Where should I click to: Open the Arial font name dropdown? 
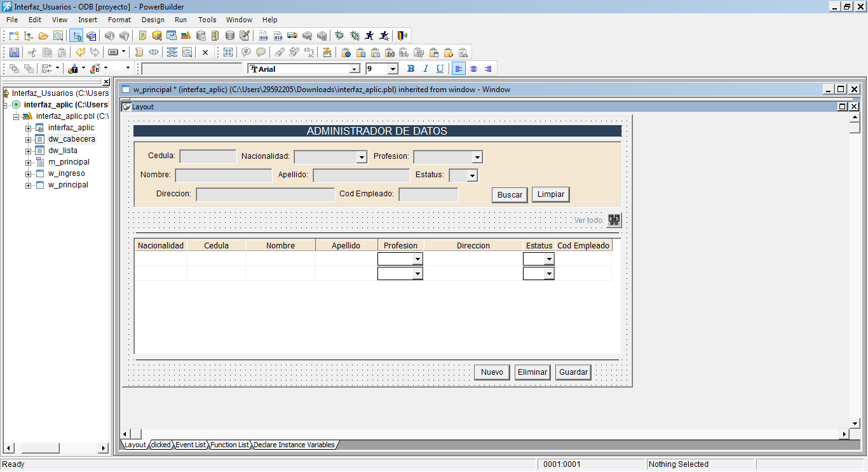pos(355,69)
